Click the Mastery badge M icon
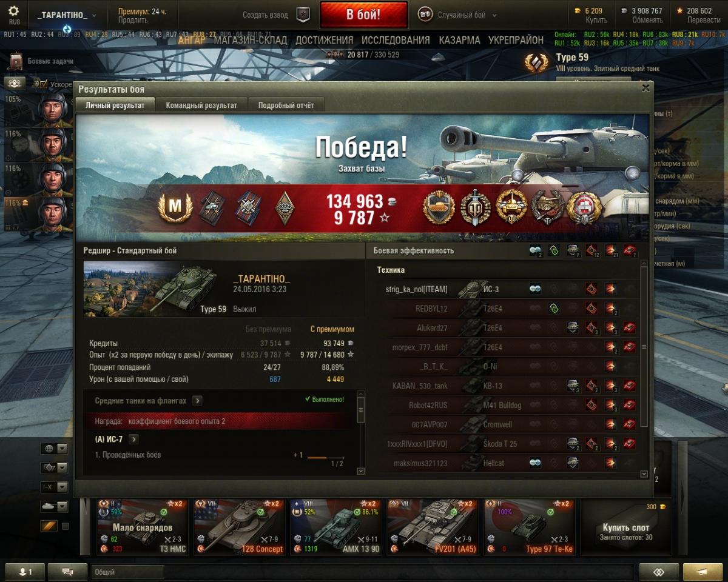The image size is (728, 582). tap(175, 207)
